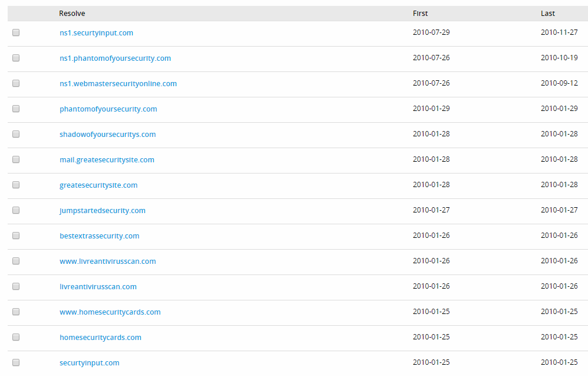Toggle checkbox for shadowofyoursecuritys.com row
The width and height of the screenshot is (588, 376).
[x=16, y=134]
